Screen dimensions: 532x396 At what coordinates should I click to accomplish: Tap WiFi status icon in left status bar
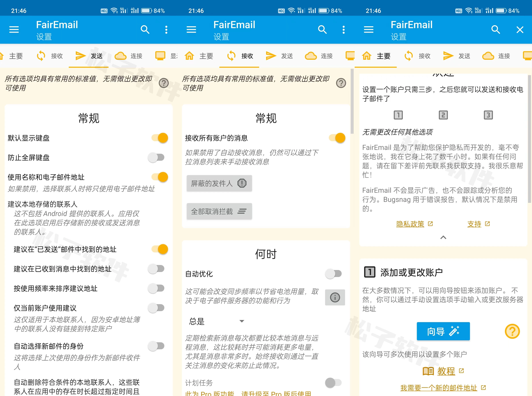[x=114, y=11]
